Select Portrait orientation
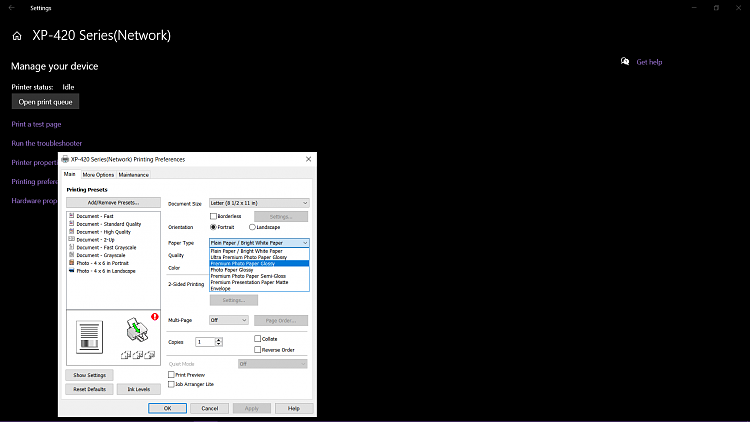Image resolution: width=750 pixels, height=422 pixels. [x=213, y=227]
